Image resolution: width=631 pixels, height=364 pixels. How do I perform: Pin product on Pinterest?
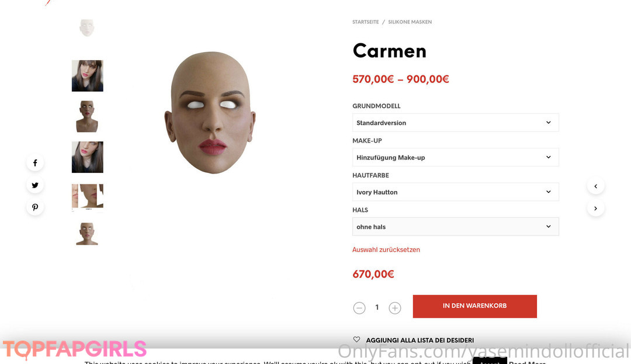pos(35,207)
